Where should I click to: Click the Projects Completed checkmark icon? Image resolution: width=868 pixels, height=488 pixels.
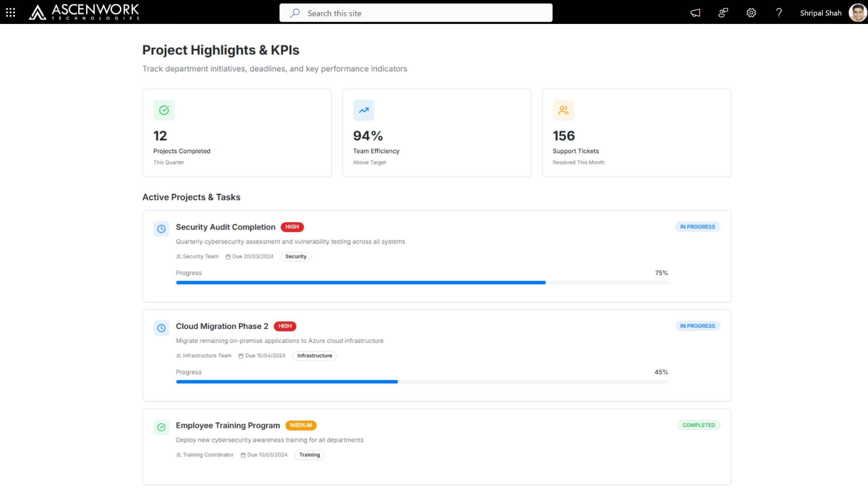(164, 110)
